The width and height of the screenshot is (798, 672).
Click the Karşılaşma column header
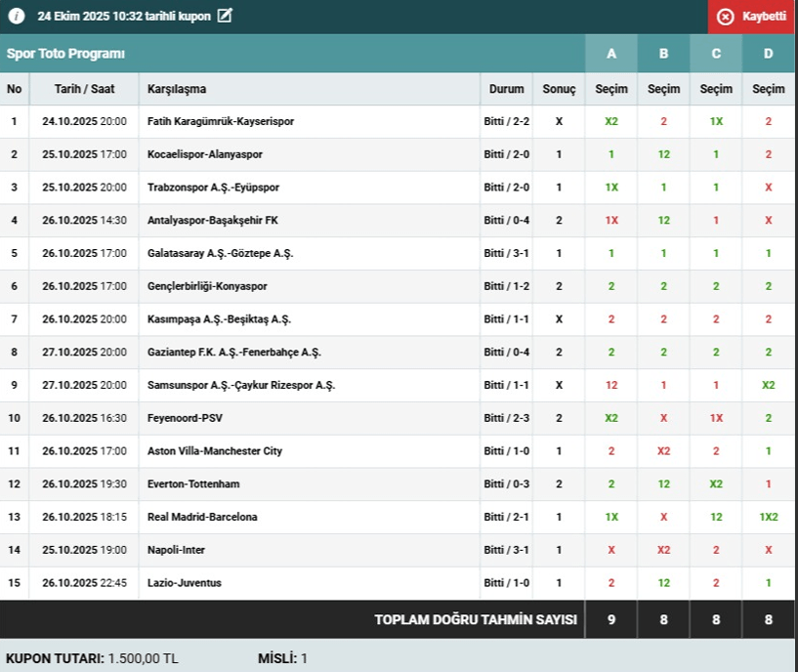[x=177, y=89]
